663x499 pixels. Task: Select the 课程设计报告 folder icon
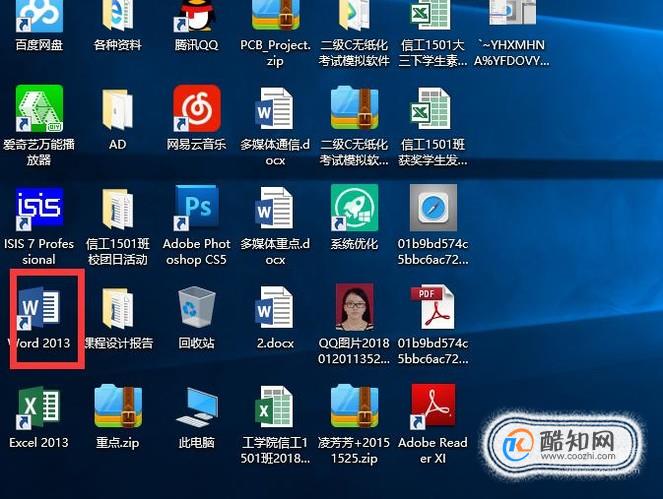tap(117, 308)
